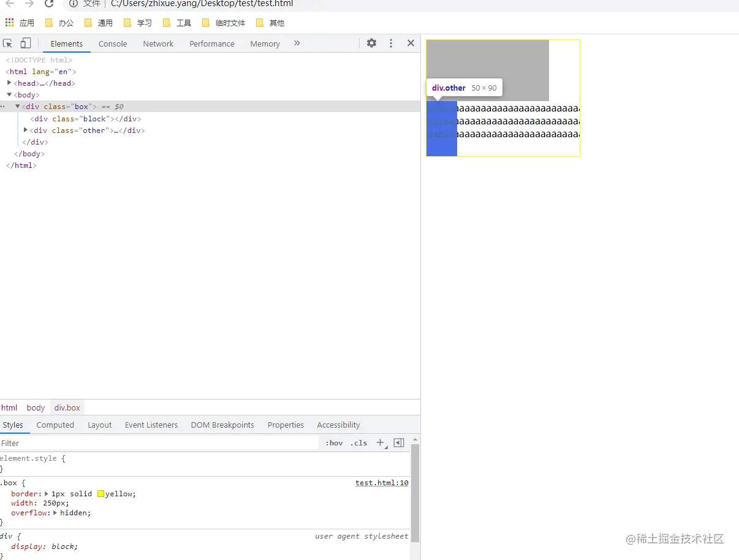Image resolution: width=739 pixels, height=560 pixels.
Task: Collapse the div class box node
Action: [18, 106]
